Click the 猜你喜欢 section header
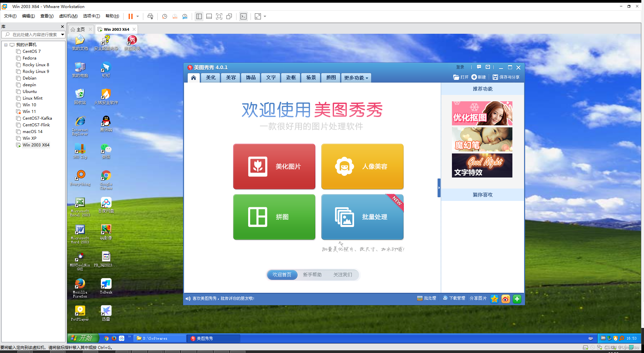This screenshot has width=644, height=353. tap(482, 195)
